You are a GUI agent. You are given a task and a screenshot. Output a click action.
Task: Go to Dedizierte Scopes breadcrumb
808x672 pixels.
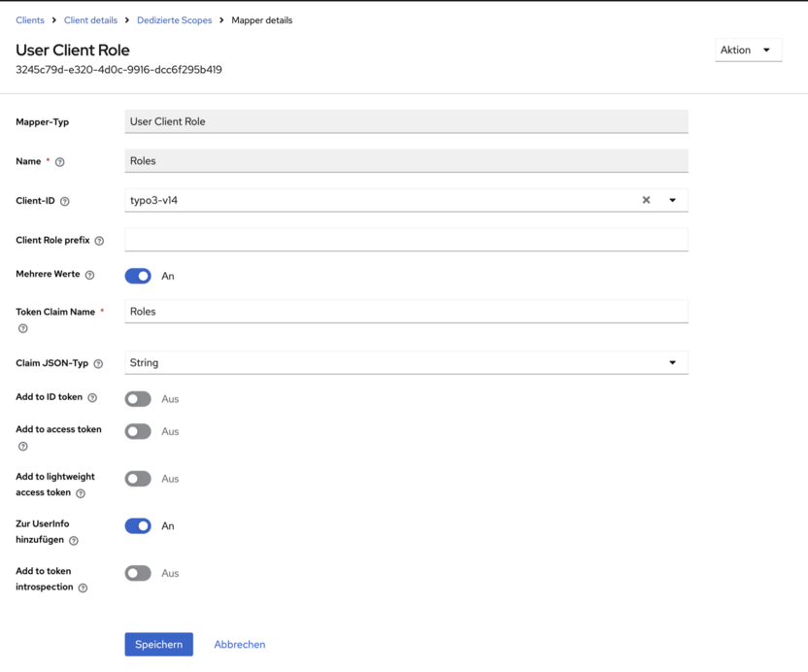(x=174, y=20)
